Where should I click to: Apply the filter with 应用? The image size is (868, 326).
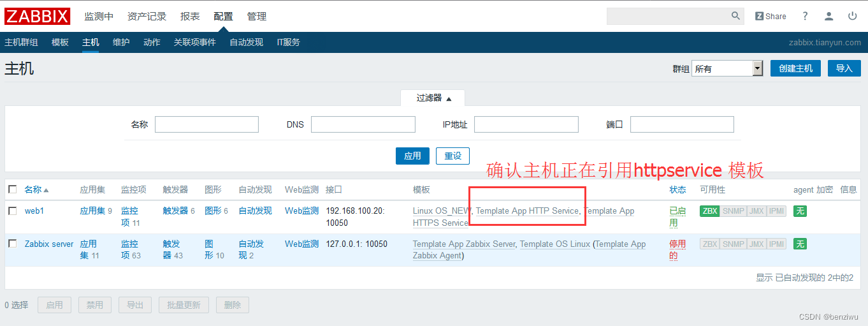tap(412, 156)
